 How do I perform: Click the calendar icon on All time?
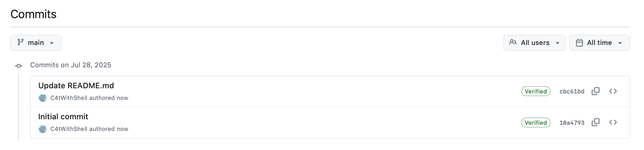579,43
